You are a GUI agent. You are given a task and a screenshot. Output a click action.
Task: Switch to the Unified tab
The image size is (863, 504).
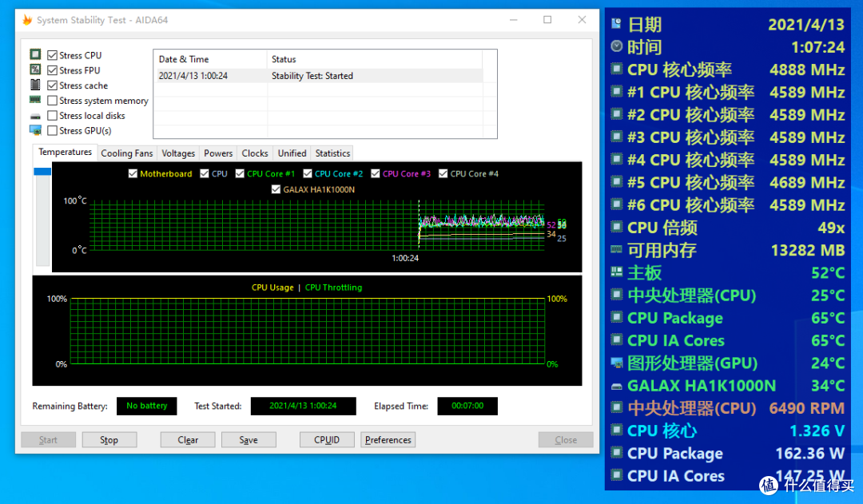pyautogui.click(x=292, y=153)
